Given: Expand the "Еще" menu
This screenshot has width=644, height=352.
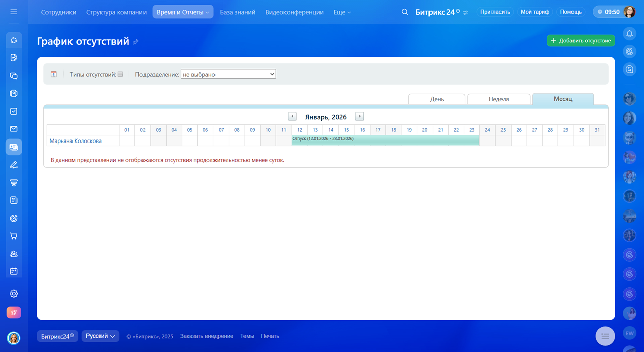Looking at the screenshot, I should click(342, 12).
